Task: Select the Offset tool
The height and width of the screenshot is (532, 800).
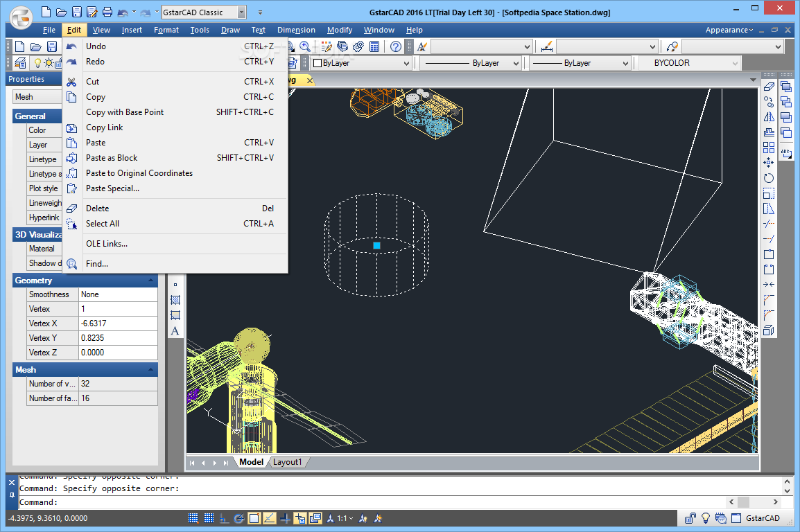Action: point(769,132)
